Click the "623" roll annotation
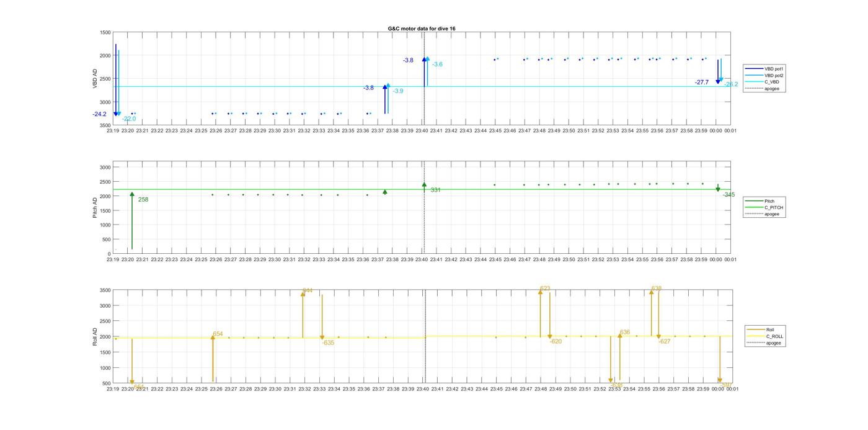Image resolution: width=868 pixels, height=430 pixels. pyautogui.click(x=545, y=289)
